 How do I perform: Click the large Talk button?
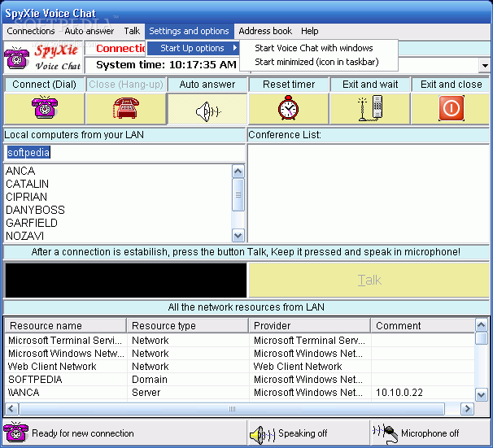coord(369,280)
